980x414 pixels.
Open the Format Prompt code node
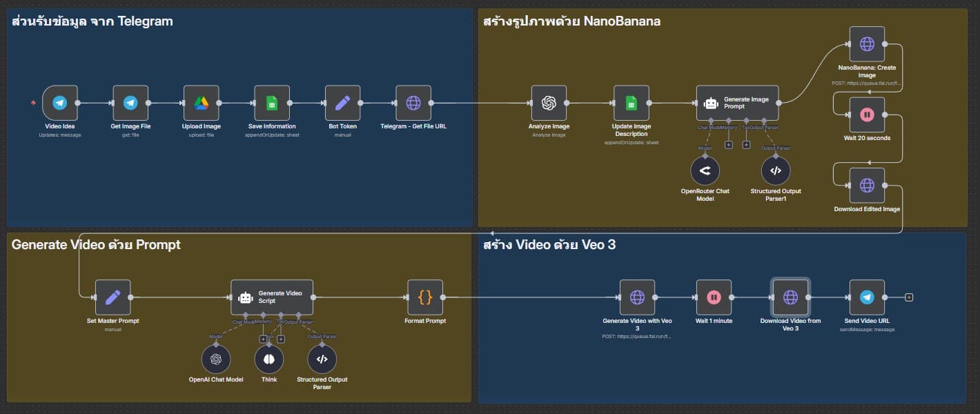[425, 297]
